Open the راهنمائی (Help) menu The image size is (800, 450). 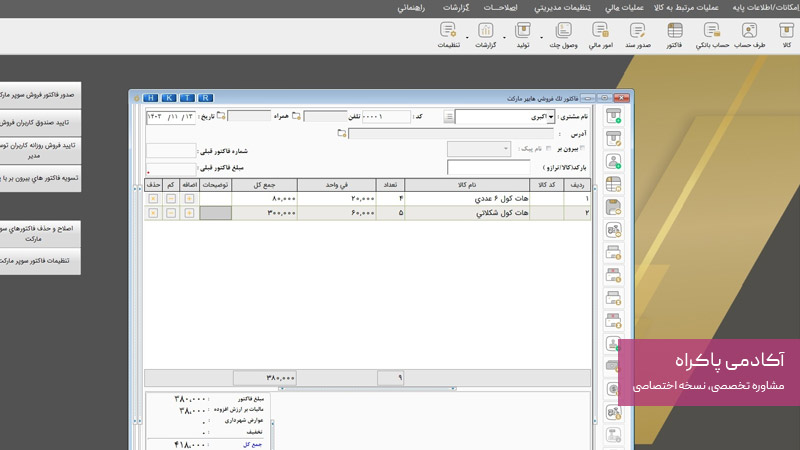click(410, 7)
